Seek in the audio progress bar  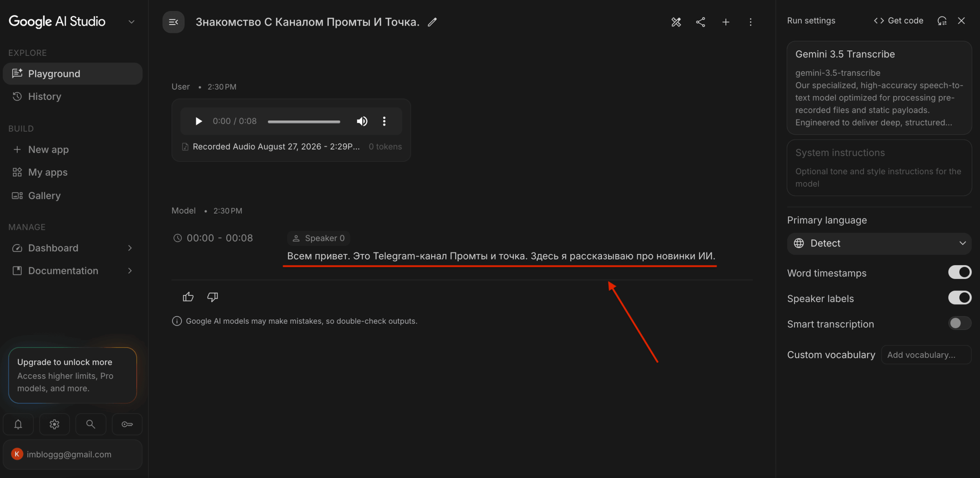point(304,122)
